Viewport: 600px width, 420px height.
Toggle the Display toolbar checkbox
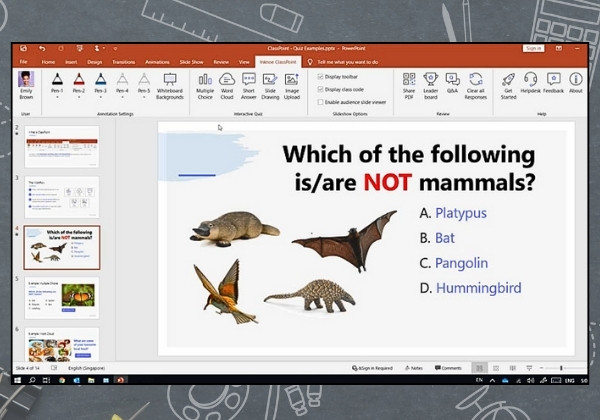click(x=320, y=77)
